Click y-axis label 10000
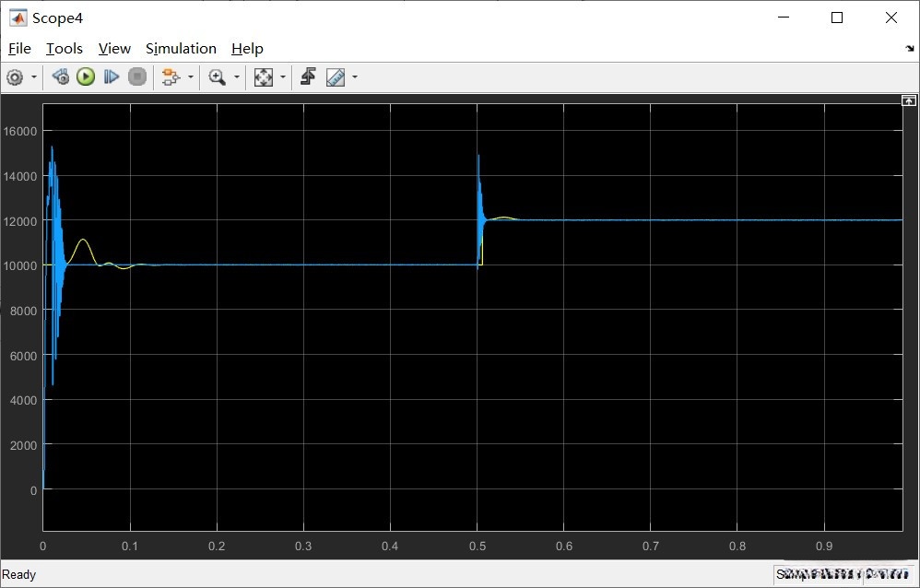 coord(20,265)
